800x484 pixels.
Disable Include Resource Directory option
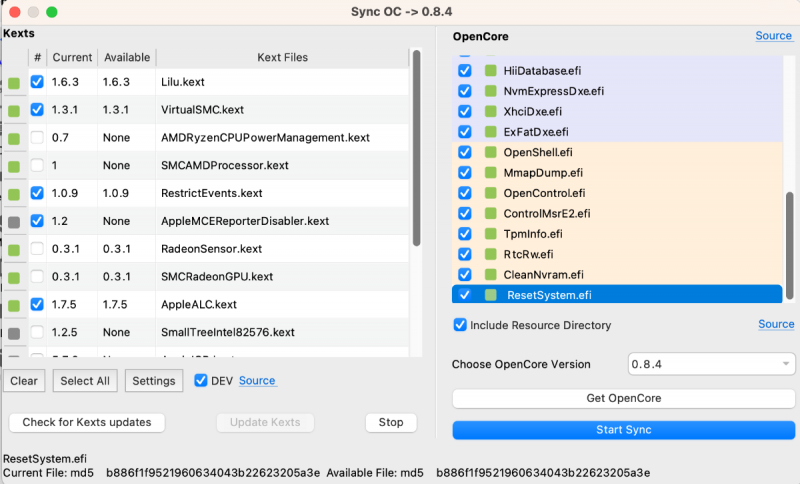tap(460, 325)
